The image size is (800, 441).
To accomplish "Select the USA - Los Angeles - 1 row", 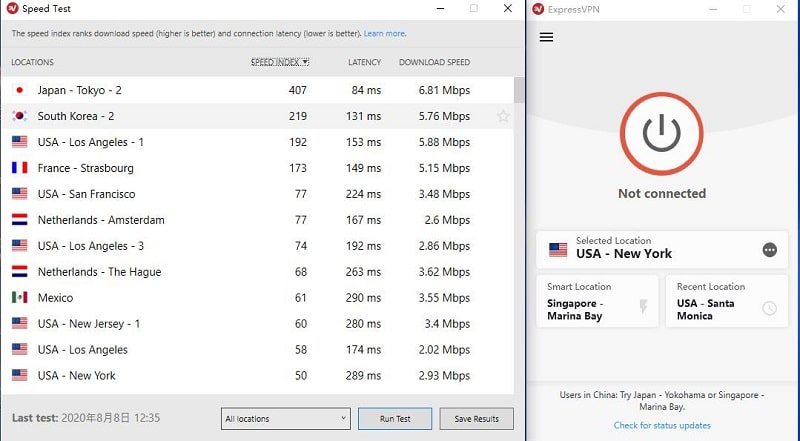I will 257,142.
